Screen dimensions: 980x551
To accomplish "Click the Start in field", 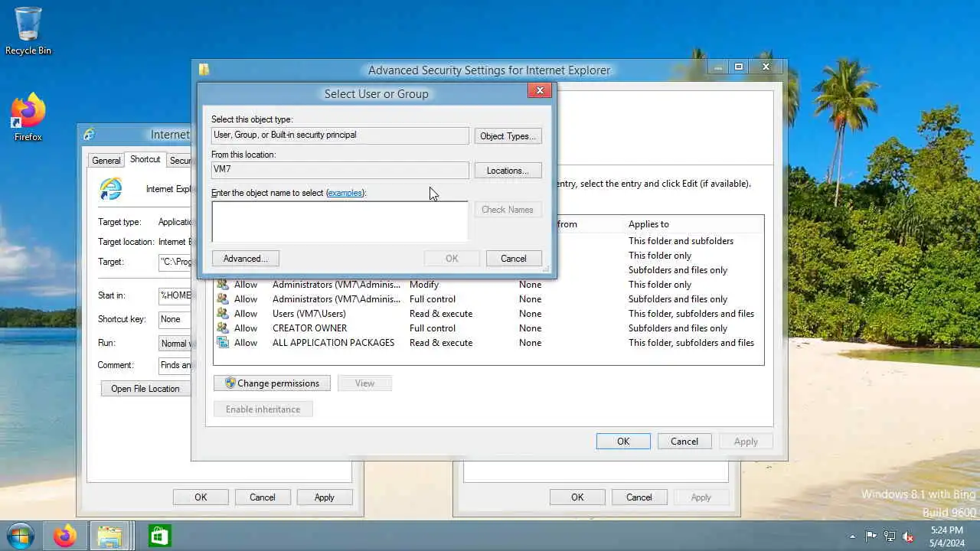I will pyautogui.click(x=175, y=295).
